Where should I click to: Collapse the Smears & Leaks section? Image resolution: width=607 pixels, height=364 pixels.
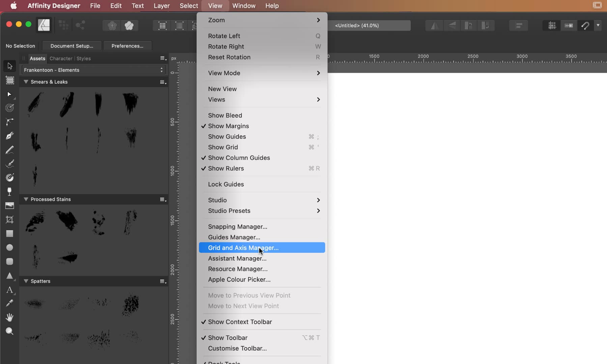26,82
